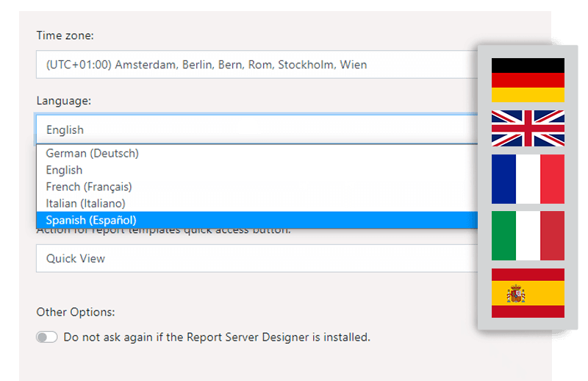Screen dimensions: 588x381
Task: Toggle the Report Server Designer prompt switch
Action: pyautogui.click(x=47, y=337)
